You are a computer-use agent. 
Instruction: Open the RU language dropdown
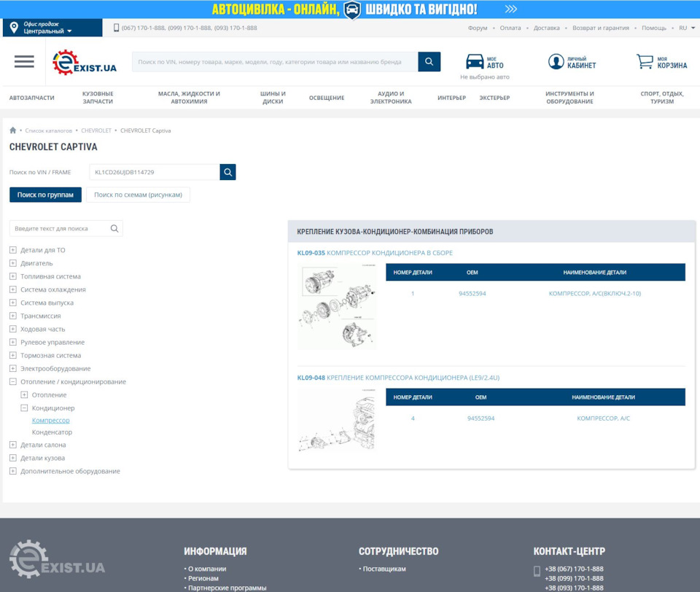click(687, 28)
